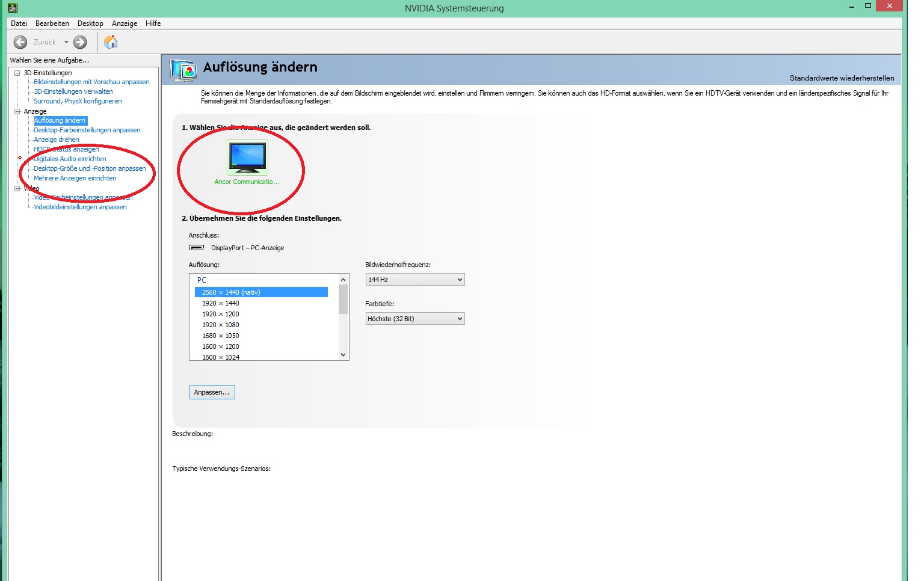
Task: Click the resolution list scroll-down arrow
Action: pos(343,355)
